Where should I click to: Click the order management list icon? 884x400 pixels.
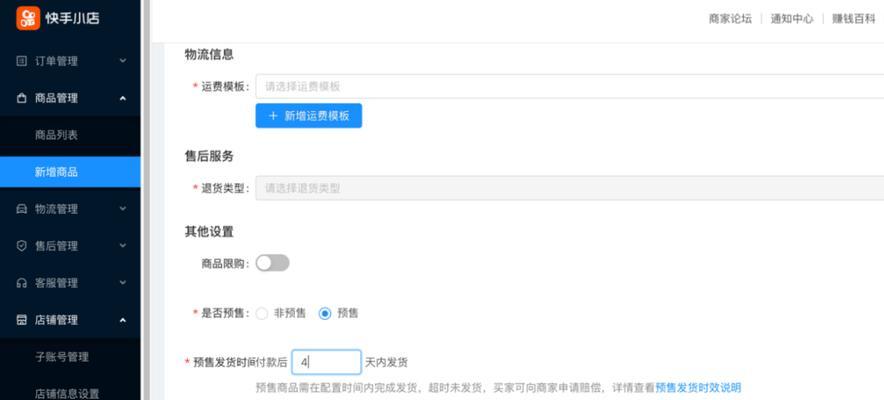point(21,61)
